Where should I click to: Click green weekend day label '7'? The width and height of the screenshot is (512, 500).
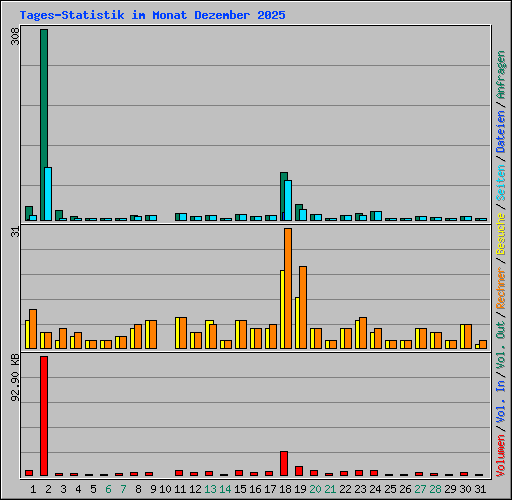(x=123, y=489)
